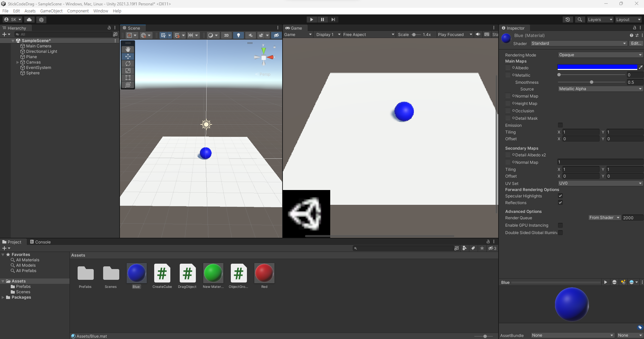Viewport: 644px width, 339px height.
Task: Open the global search magnifier icon
Action: 580,20
